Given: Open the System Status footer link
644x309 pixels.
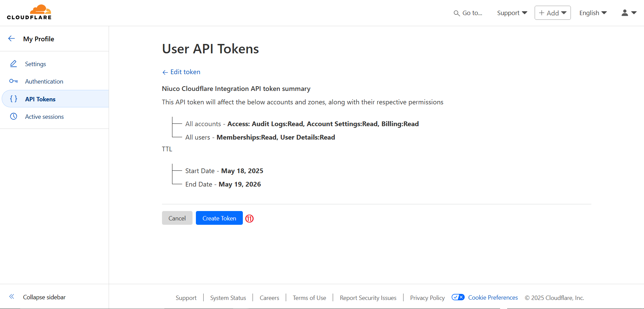Looking at the screenshot, I should point(228,298).
